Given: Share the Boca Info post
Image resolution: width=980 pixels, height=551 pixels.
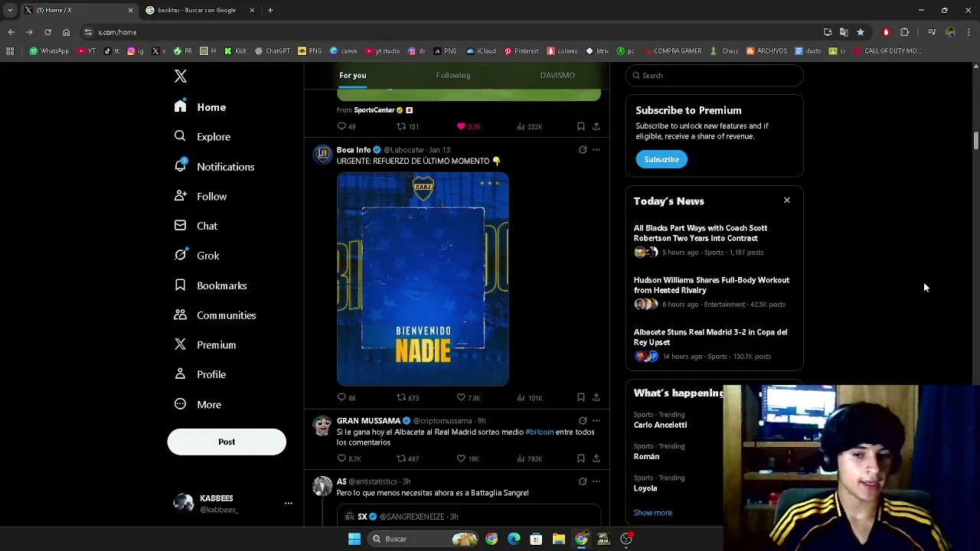Looking at the screenshot, I should pos(596,397).
